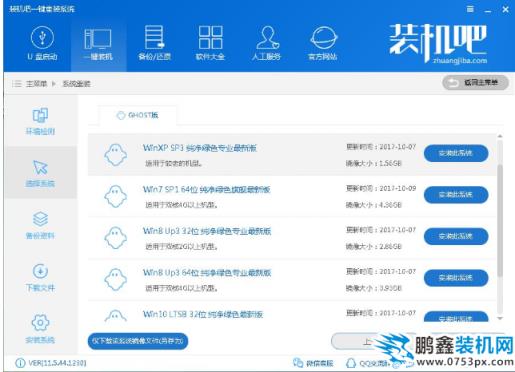515x372 pixels.
Task: Select 备份资料 layers icon in sidebar
Action: coord(40,225)
